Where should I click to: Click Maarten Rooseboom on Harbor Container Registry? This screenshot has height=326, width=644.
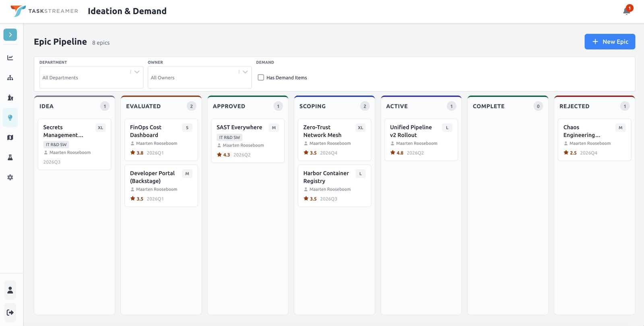coord(330,189)
